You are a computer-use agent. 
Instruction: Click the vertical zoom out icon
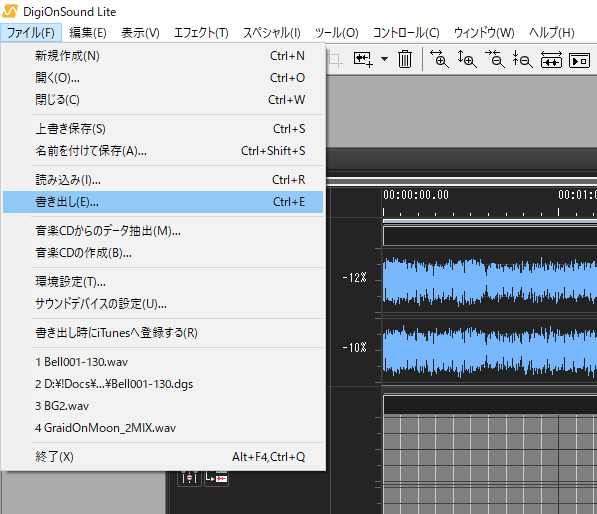[522, 59]
